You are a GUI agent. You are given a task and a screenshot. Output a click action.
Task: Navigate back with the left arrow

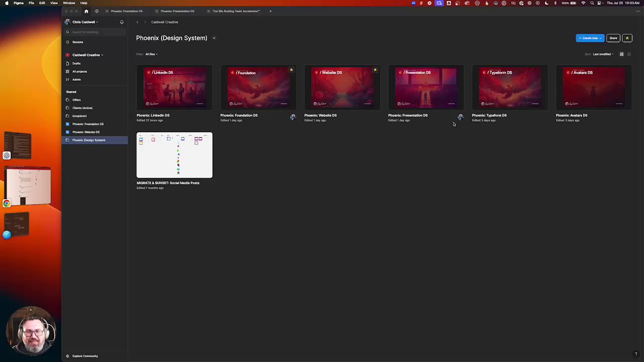pos(137,22)
